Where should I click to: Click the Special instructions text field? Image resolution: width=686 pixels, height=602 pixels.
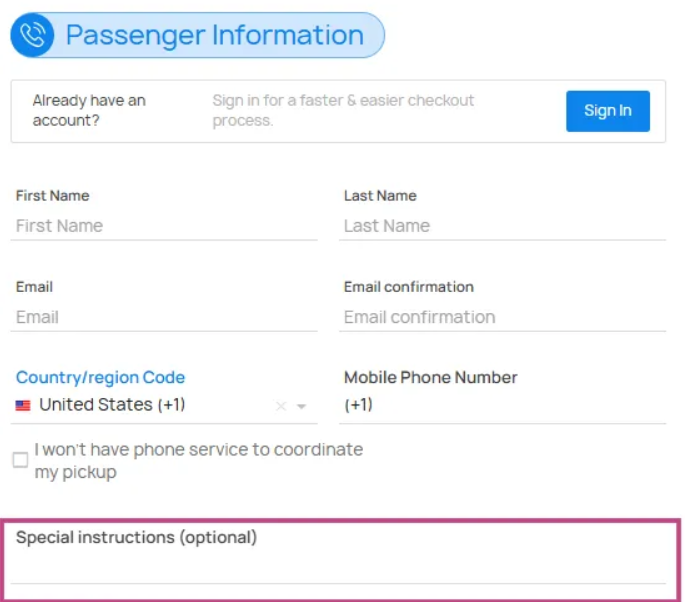click(338, 568)
